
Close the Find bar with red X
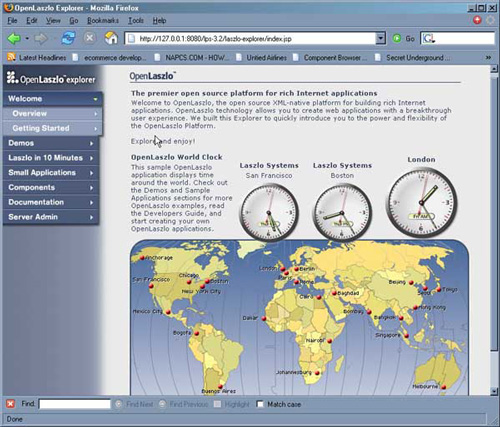11,404
